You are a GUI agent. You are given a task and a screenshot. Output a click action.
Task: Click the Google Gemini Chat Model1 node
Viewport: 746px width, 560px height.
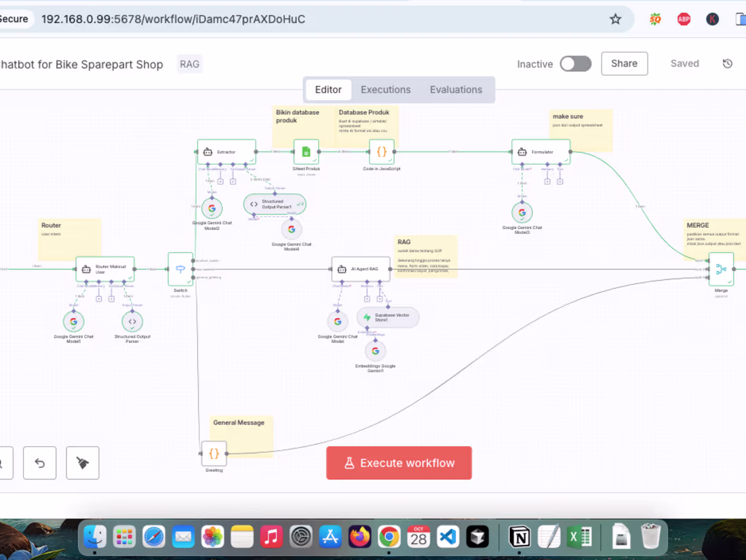(74, 321)
